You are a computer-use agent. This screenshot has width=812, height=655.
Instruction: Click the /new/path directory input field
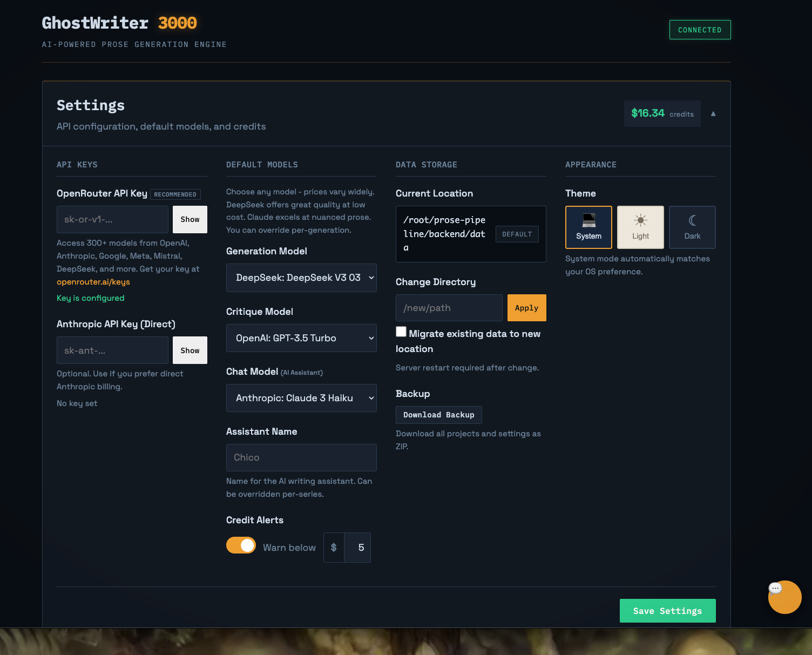pos(449,307)
